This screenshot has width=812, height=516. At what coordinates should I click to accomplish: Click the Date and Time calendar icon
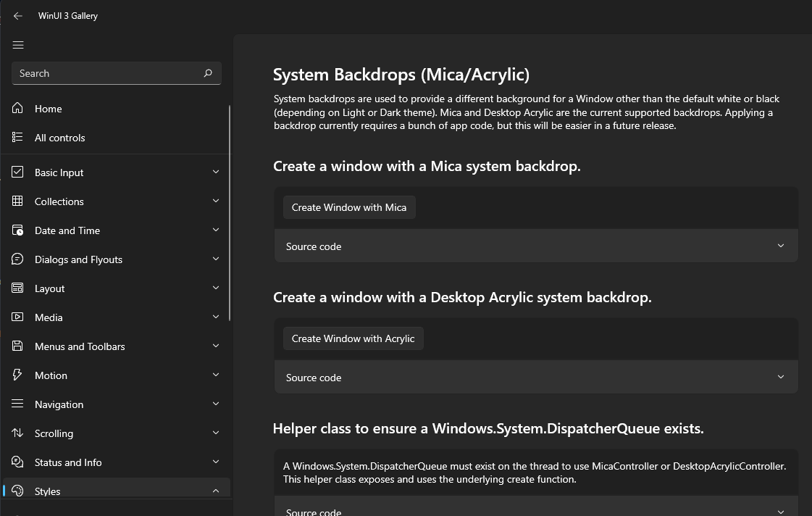pyautogui.click(x=17, y=230)
